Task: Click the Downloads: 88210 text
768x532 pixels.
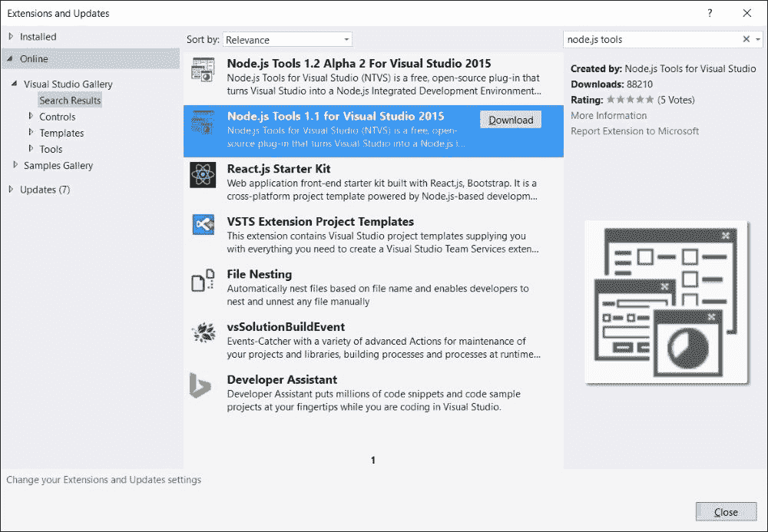Action: click(612, 84)
